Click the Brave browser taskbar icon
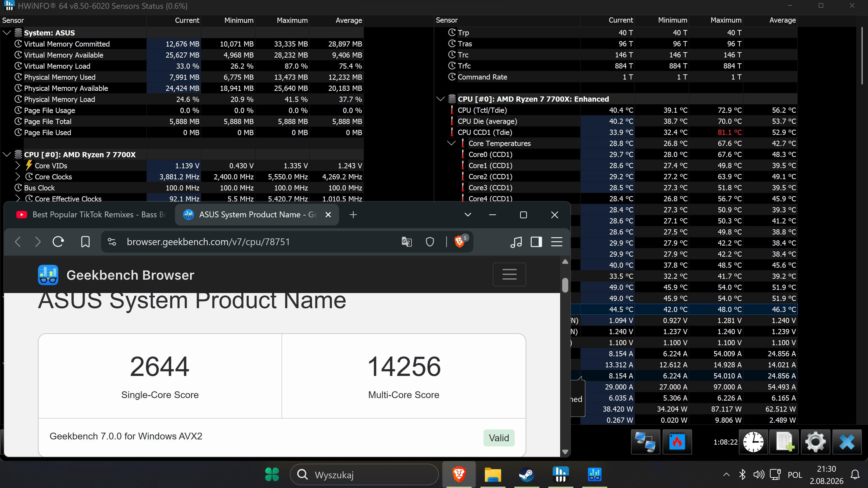 (459, 475)
